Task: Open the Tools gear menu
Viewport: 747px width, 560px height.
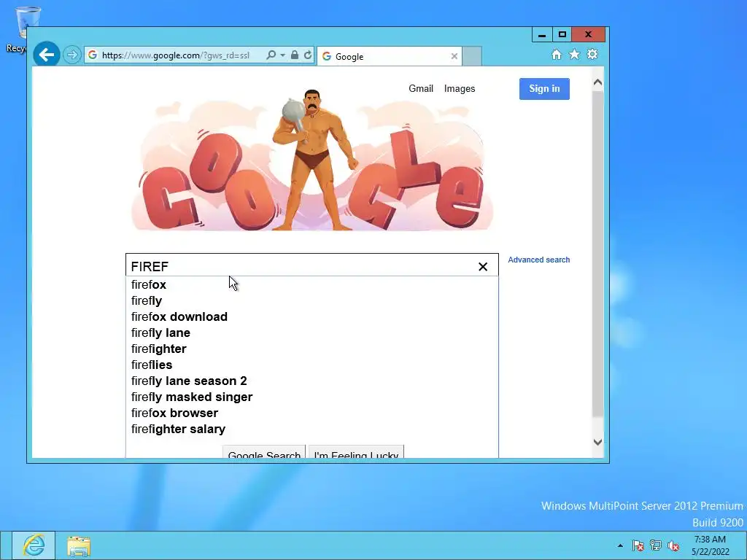Action: pyautogui.click(x=592, y=54)
